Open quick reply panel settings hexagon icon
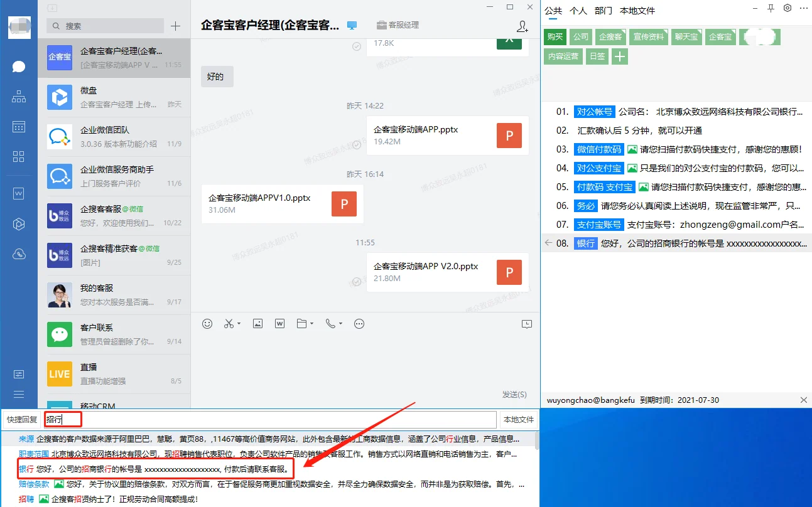This screenshot has height=507, width=812. coord(788,8)
